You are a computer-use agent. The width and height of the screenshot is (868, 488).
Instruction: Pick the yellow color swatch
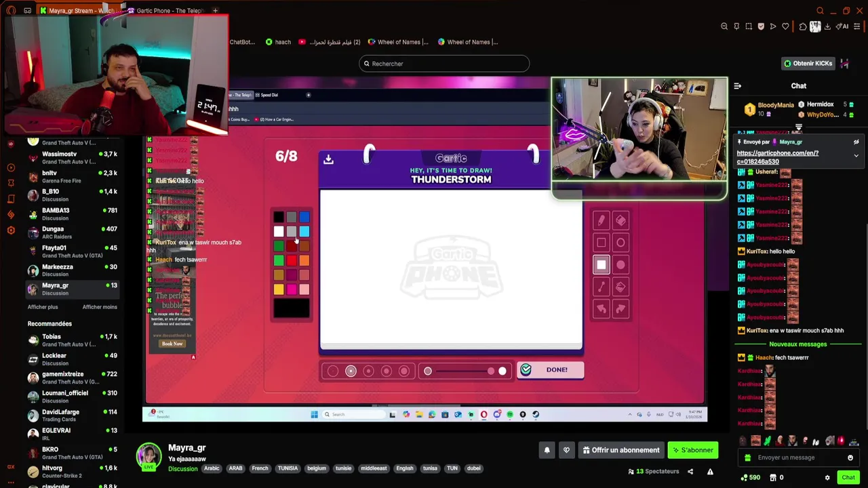tap(279, 289)
